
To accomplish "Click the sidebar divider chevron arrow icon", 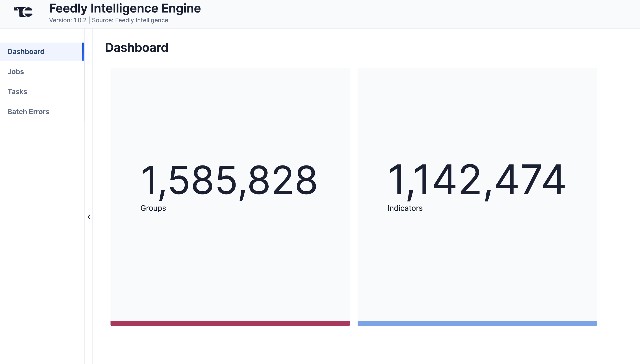I will coord(89,216).
